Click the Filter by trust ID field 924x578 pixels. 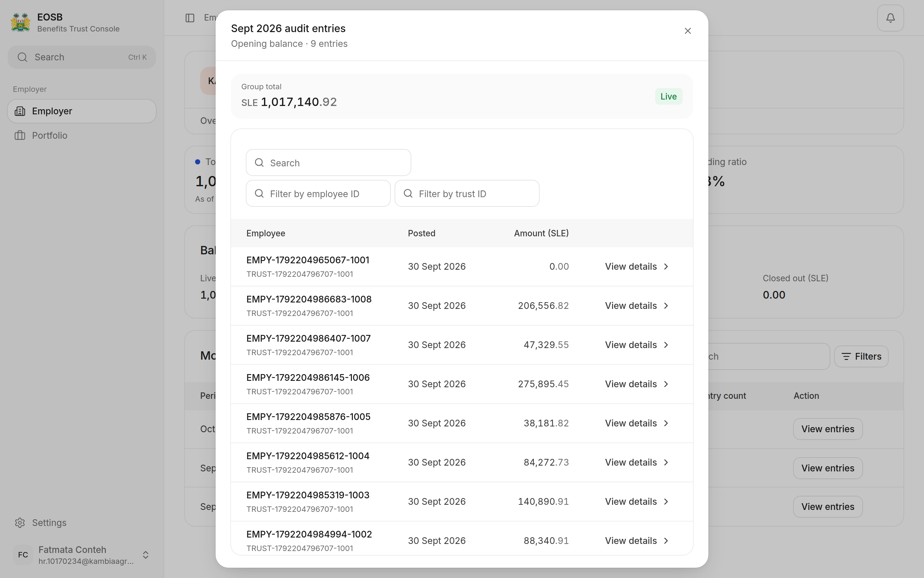(467, 194)
